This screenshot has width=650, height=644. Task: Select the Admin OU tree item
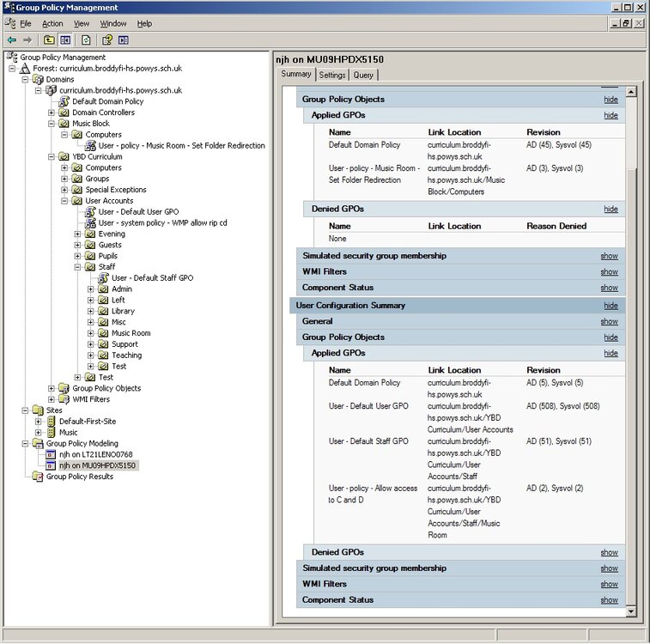[x=122, y=289]
